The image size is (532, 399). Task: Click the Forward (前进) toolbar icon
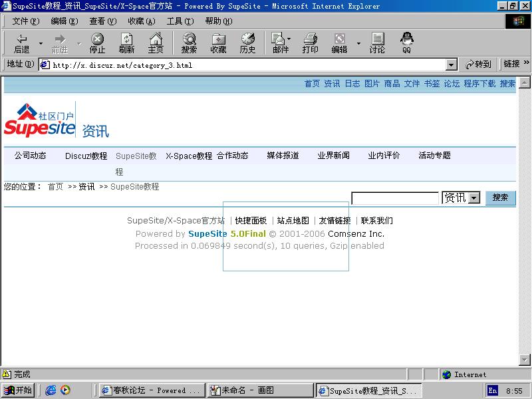pos(60,43)
